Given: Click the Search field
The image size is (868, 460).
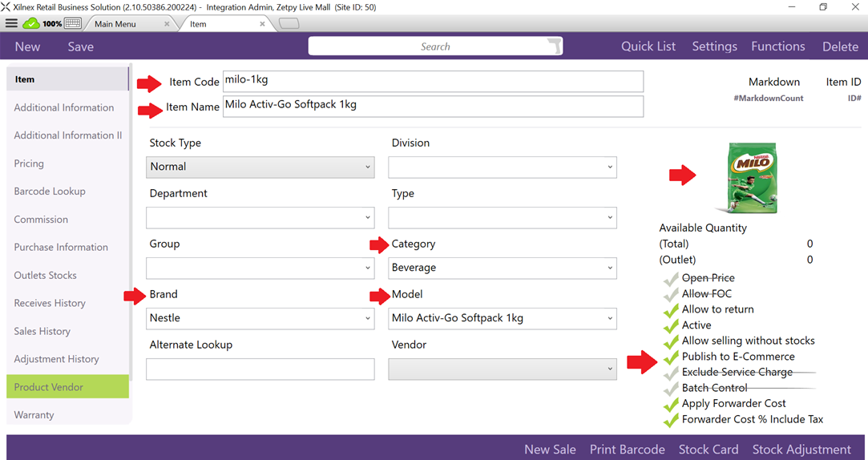Looking at the screenshot, I should pos(436,46).
